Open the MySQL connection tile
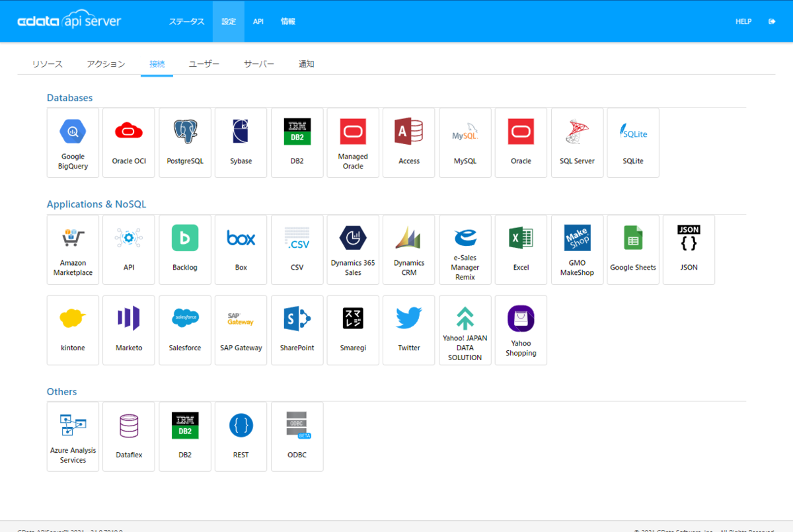Screen dimensions: 793x532 [x=465, y=143]
